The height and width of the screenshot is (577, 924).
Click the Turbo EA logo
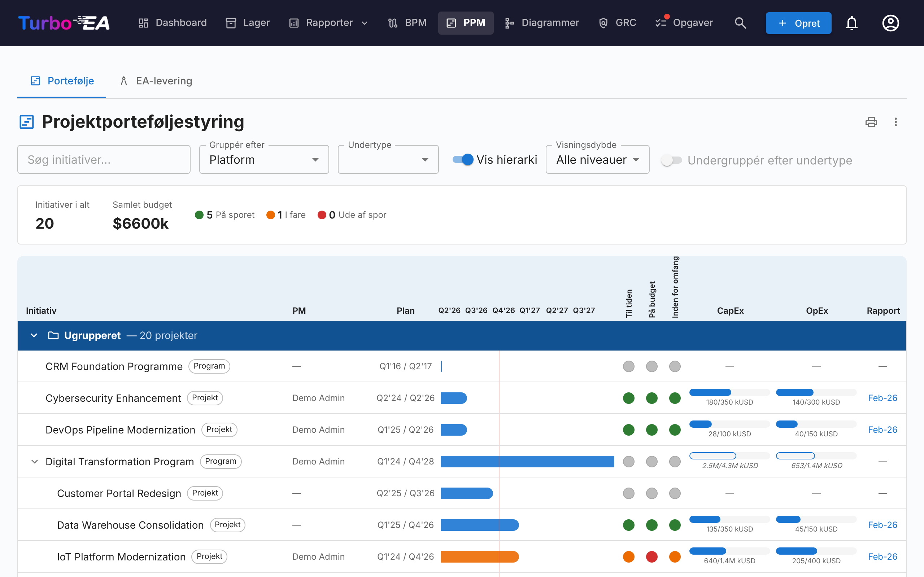coord(64,23)
